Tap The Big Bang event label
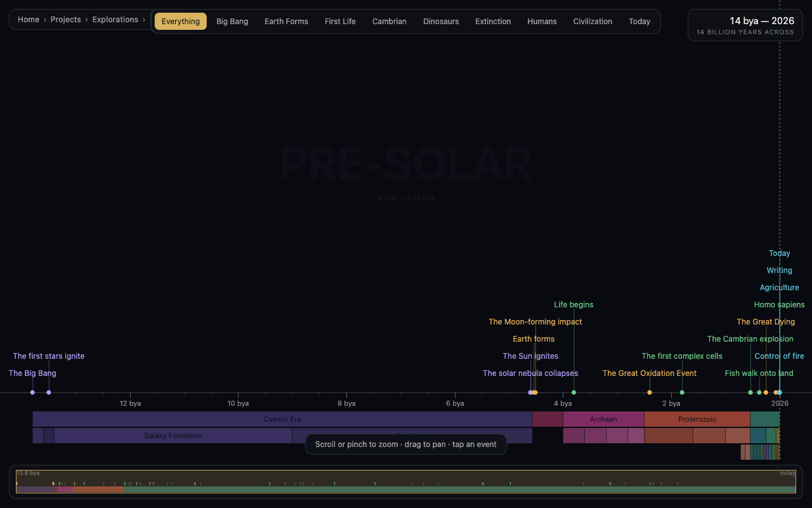 click(32, 373)
